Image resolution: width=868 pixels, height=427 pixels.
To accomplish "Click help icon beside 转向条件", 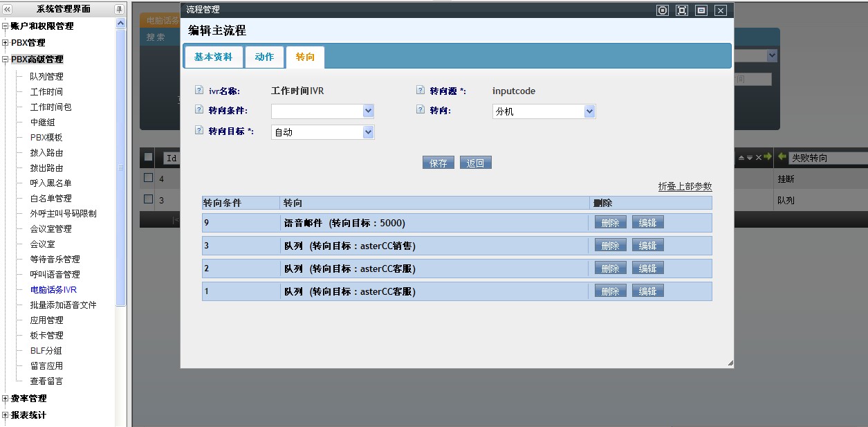I will tap(199, 110).
